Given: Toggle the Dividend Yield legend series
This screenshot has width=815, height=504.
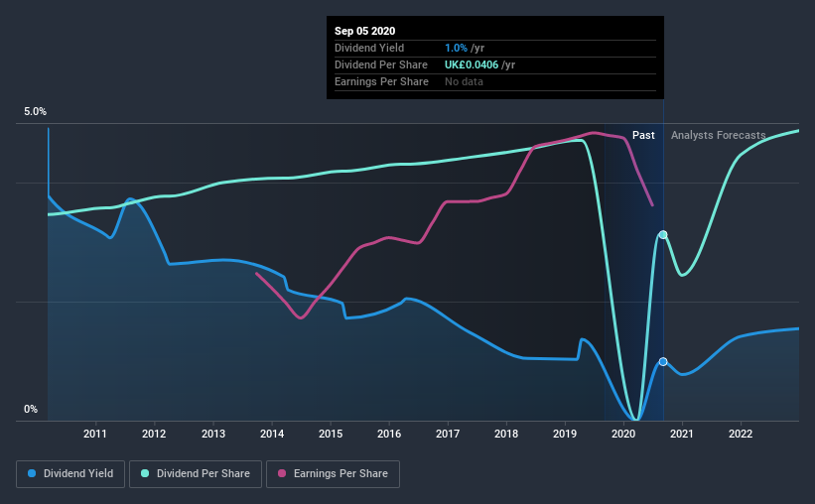Looking at the screenshot, I should (70, 474).
